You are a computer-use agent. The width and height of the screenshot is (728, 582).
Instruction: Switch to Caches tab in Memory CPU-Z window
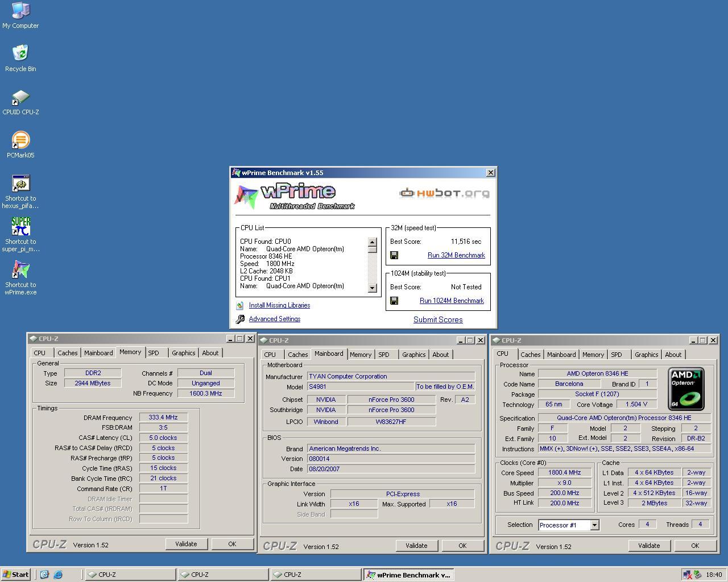point(67,353)
